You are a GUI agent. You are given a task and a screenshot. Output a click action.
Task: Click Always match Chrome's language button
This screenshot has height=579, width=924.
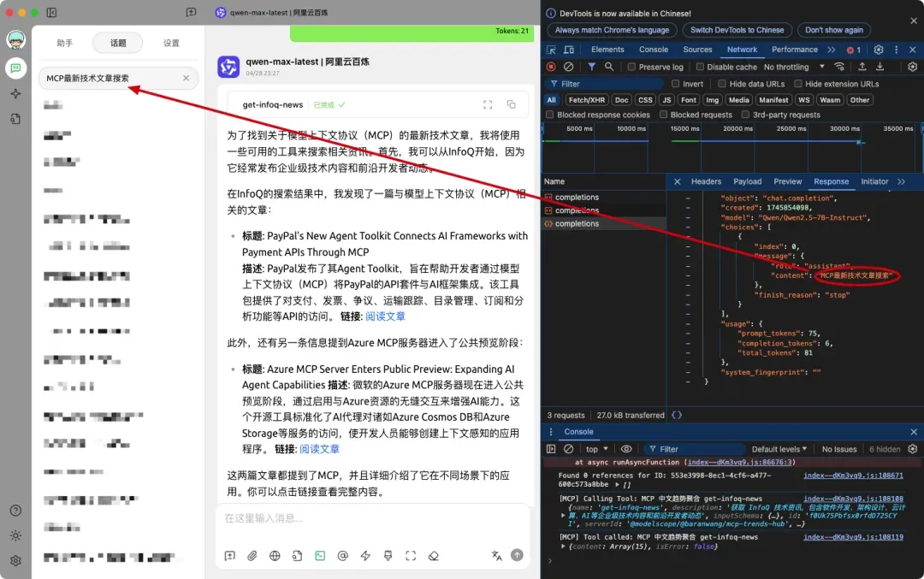(612, 30)
